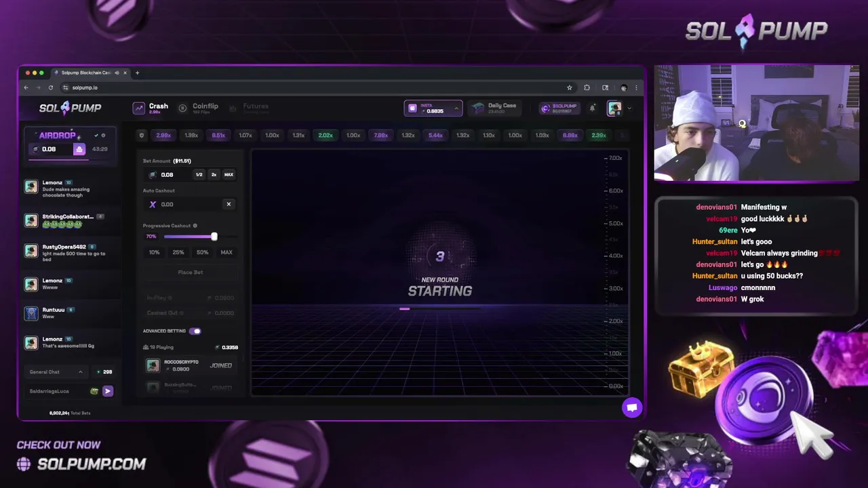This screenshot has height=488, width=868.
Task: Open Chrome three-dot menu
Action: click(x=636, y=87)
